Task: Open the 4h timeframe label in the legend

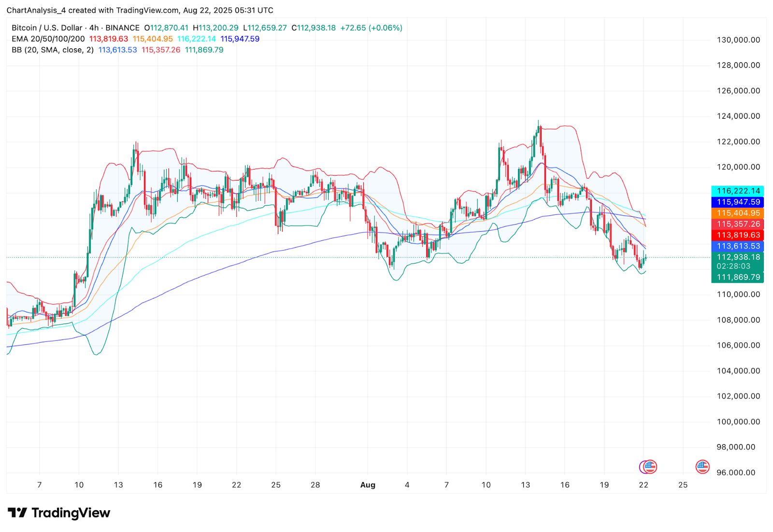Action: [x=95, y=28]
